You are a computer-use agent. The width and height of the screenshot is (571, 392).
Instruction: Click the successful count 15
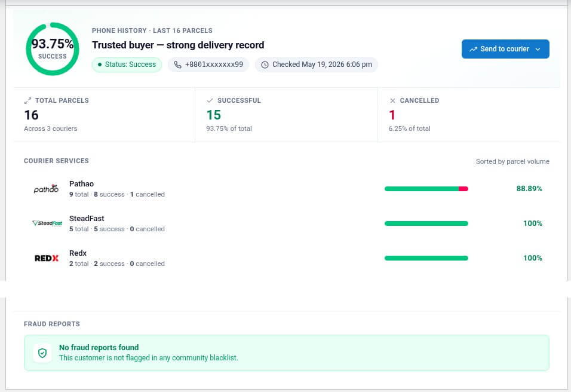(x=213, y=115)
